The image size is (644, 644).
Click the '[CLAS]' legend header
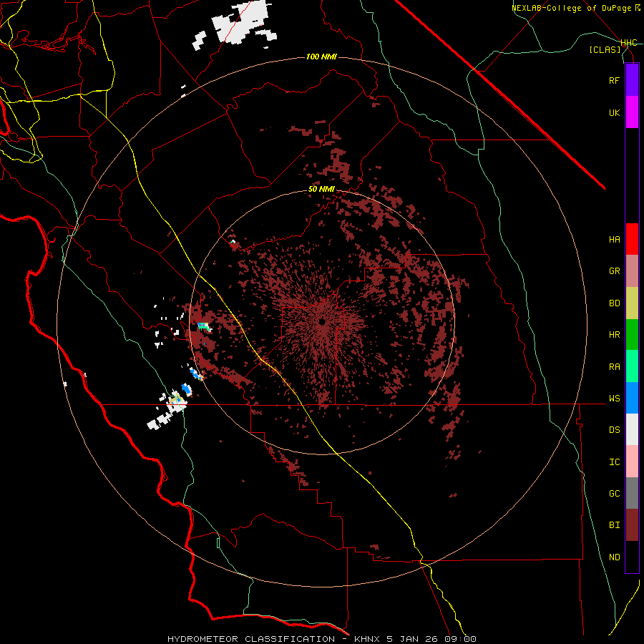(605, 49)
